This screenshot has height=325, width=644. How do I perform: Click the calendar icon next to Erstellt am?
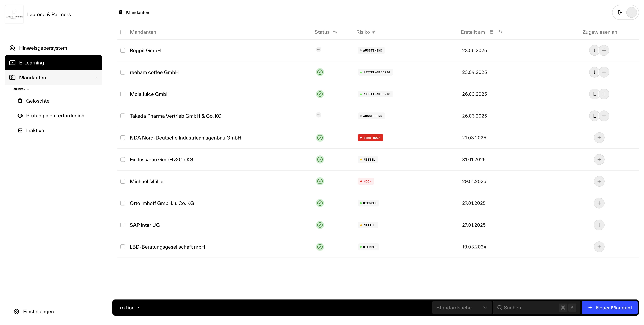tap(492, 32)
